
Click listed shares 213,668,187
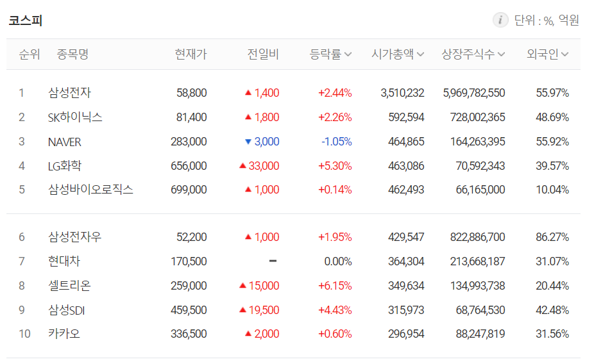(477, 261)
